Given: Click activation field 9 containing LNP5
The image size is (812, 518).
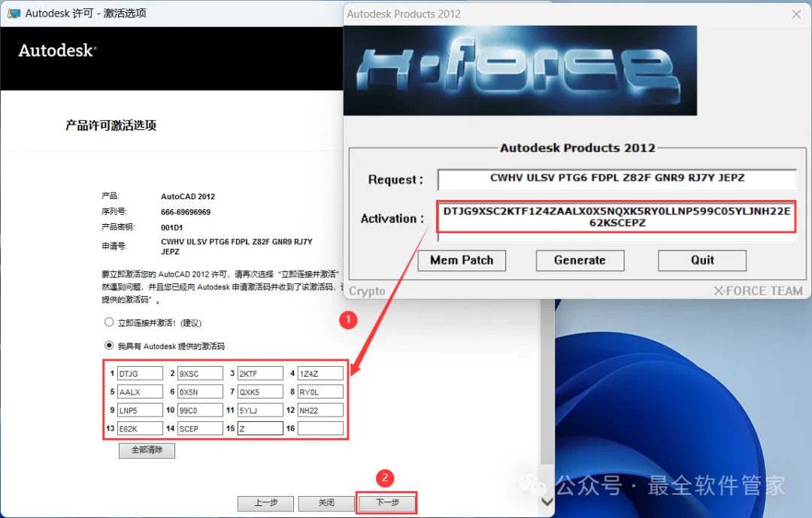Looking at the screenshot, I should click(x=140, y=410).
